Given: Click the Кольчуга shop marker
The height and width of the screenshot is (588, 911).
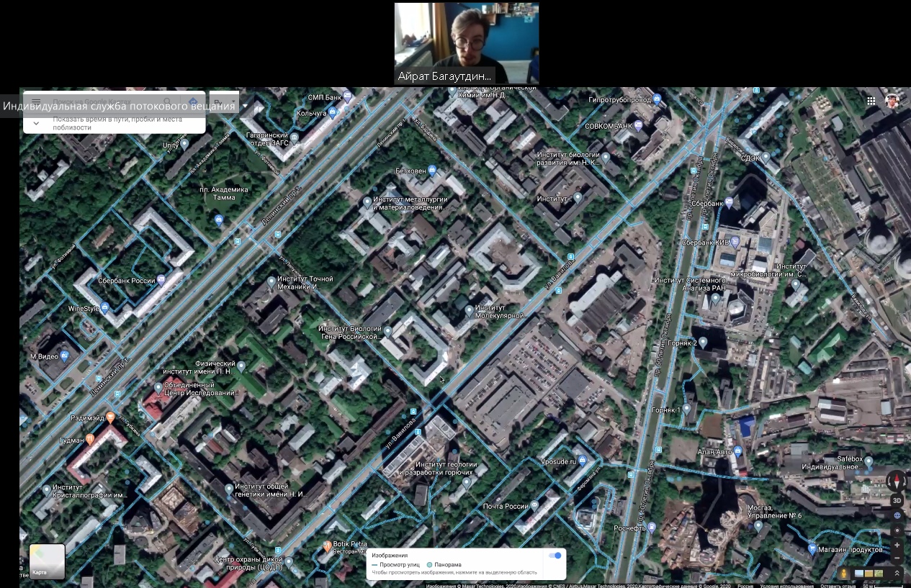Looking at the screenshot, I should [333, 113].
